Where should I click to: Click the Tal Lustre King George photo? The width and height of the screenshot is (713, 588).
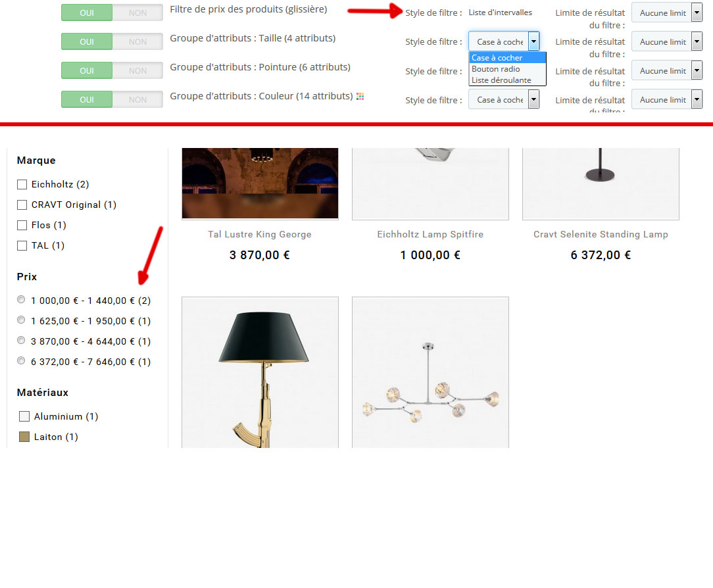tap(260, 184)
